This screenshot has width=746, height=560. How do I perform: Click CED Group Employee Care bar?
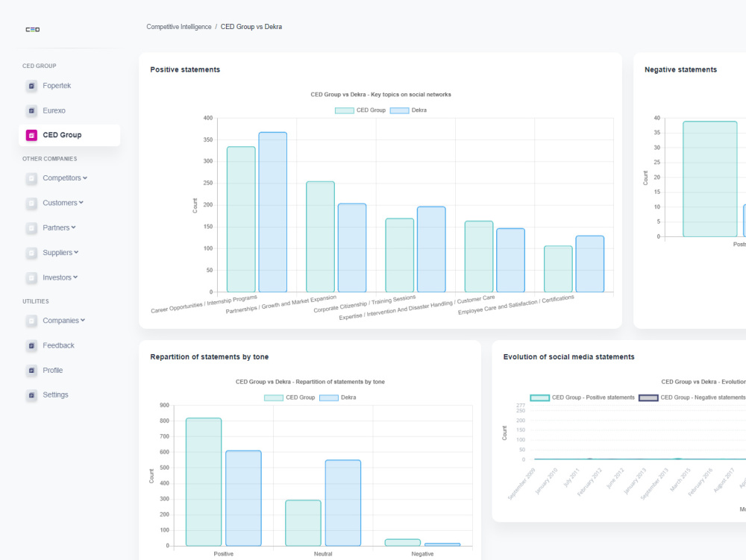click(x=558, y=268)
